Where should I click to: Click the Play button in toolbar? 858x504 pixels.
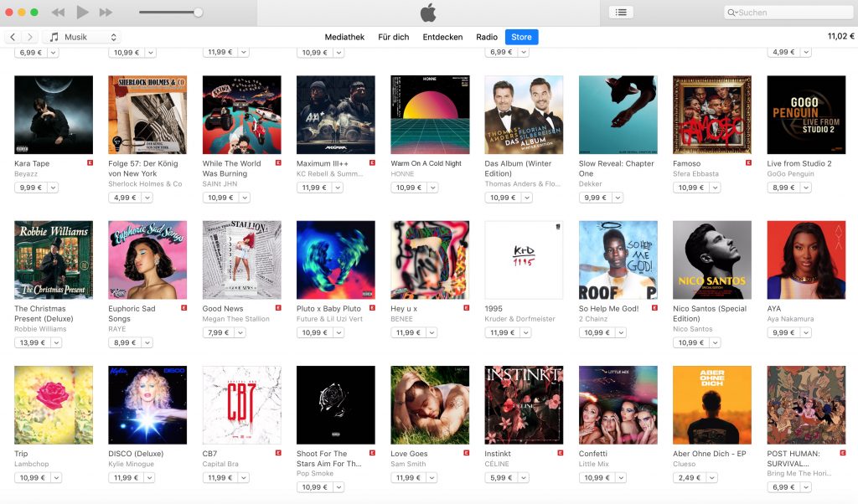click(x=82, y=12)
